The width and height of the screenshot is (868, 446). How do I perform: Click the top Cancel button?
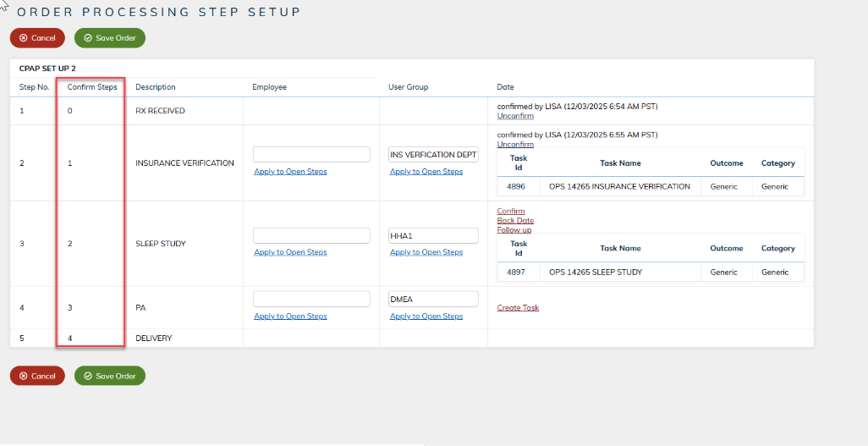pos(37,38)
